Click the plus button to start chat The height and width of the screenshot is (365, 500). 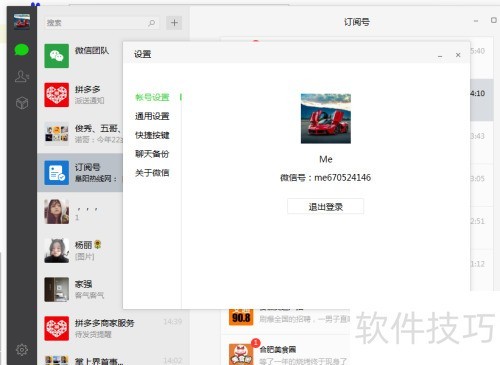tap(174, 23)
